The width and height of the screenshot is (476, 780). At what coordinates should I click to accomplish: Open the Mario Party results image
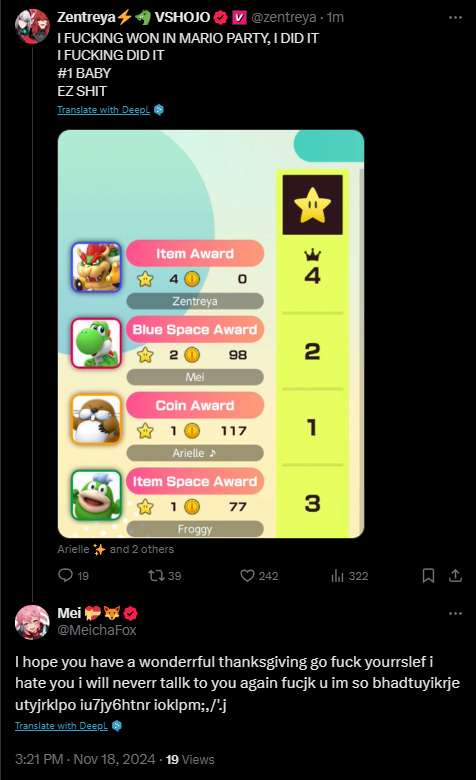(x=211, y=334)
